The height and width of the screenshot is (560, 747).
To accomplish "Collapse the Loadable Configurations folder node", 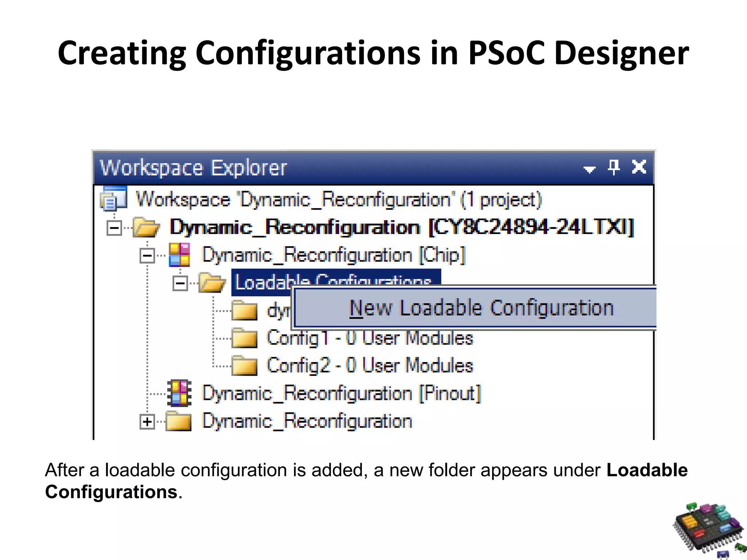I will pyautogui.click(x=180, y=283).
